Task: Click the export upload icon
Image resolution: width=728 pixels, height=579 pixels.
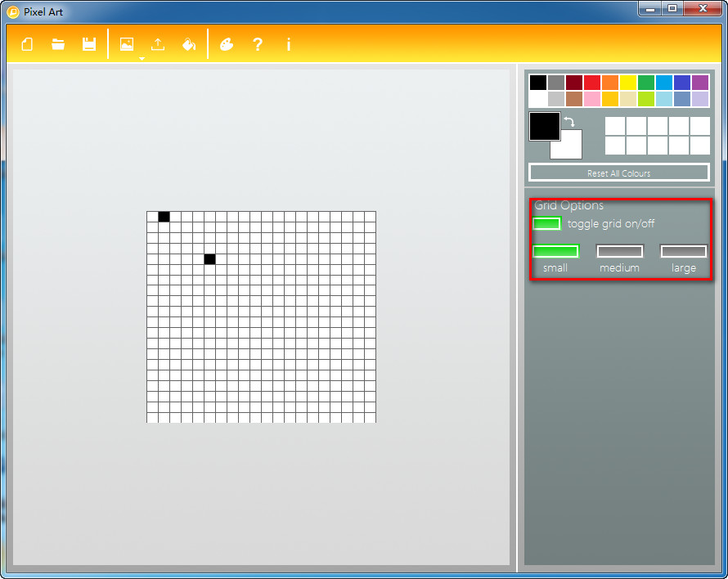Action: coord(158,44)
